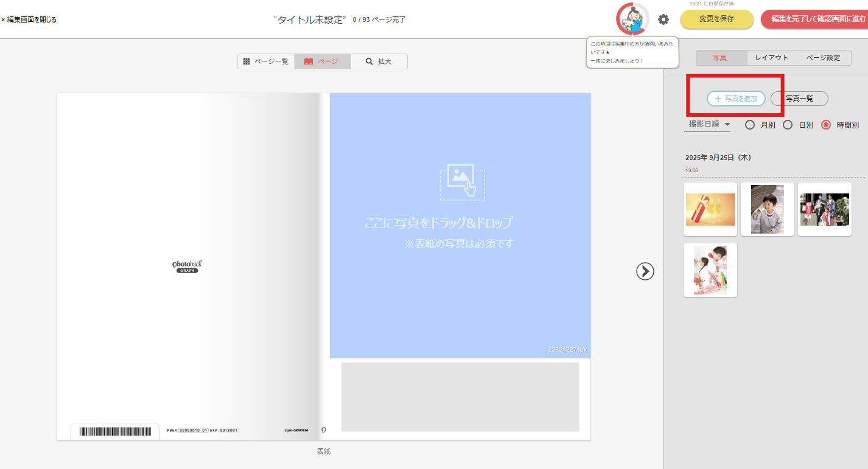Click the Photoback GRAPH logo on back cover
Image resolution: width=868 pixels, height=469 pixels.
pos(187,266)
